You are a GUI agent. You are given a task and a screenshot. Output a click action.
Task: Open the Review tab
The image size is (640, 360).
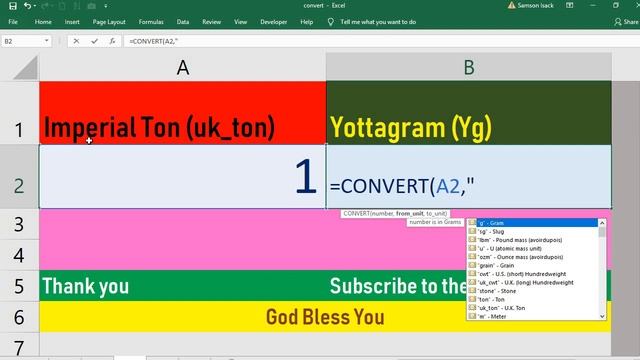211,22
